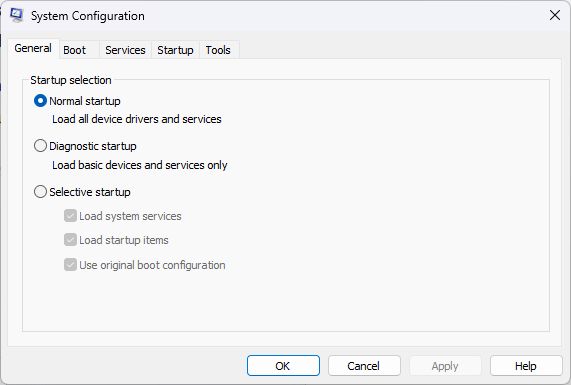Toggle the Load system services checkbox

(x=70, y=216)
